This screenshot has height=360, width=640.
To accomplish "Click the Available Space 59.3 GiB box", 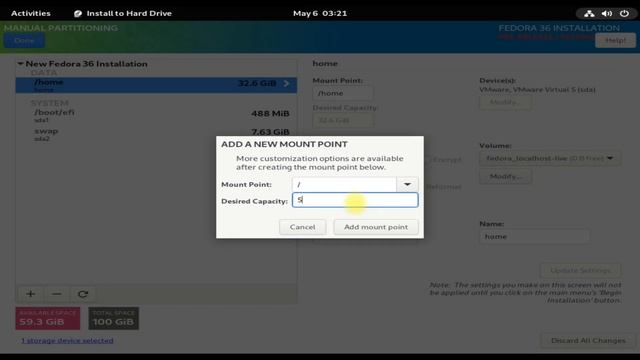I will tap(48, 318).
